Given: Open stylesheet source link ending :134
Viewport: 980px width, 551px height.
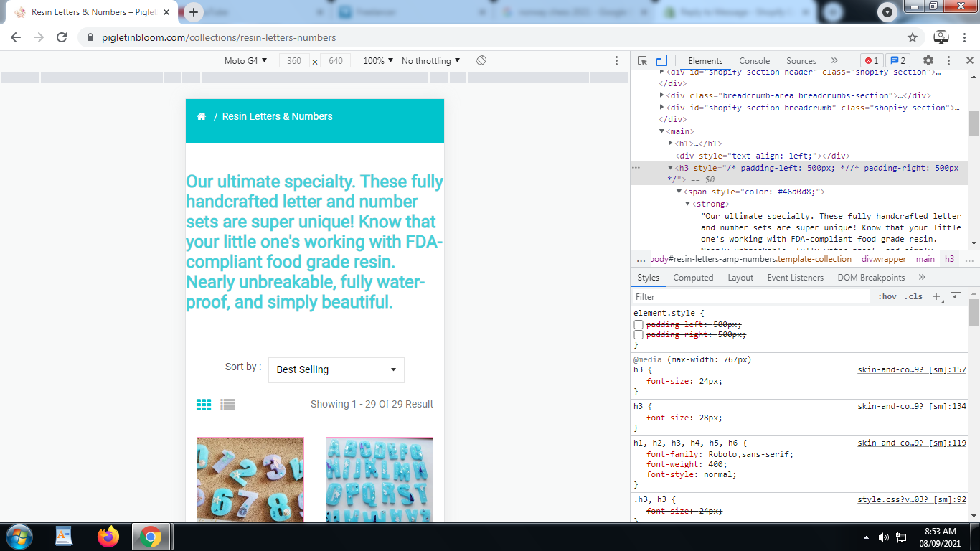Looking at the screenshot, I should [x=912, y=407].
